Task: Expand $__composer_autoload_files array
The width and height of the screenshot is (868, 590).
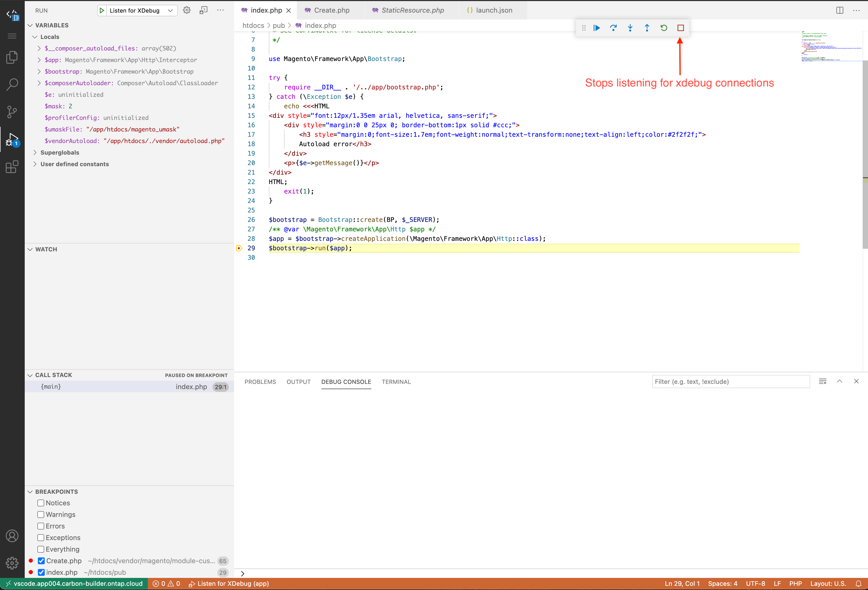Action: pos(39,49)
